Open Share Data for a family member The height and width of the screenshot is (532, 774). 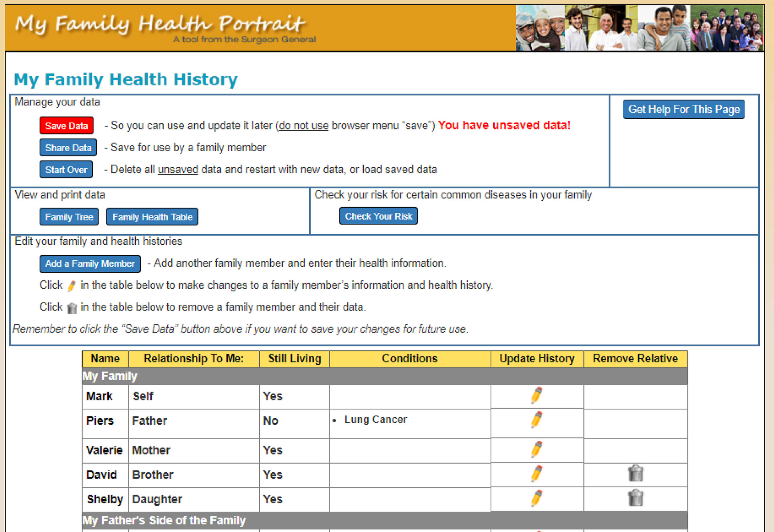(68, 148)
